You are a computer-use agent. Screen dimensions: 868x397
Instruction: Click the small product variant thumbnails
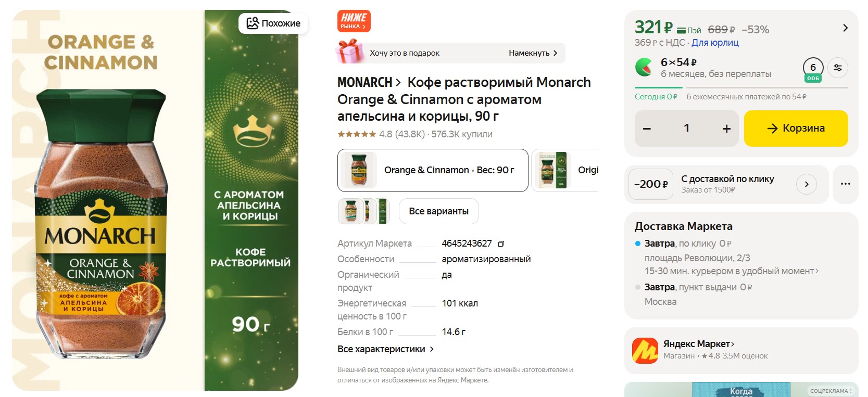click(x=364, y=211)
